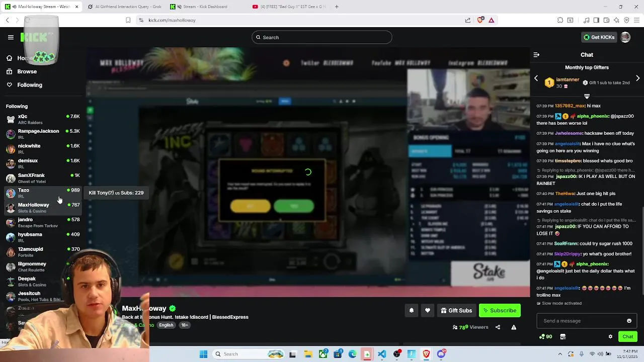Open the Kick hamburger menu
This screenshot has width=644, height=362.
[x=11, y=37]
